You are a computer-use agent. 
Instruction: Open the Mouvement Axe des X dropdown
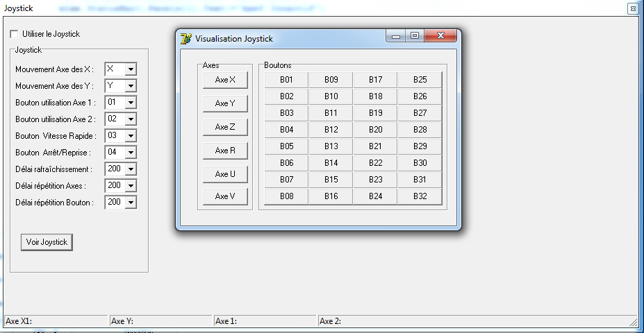click(131, 69)
